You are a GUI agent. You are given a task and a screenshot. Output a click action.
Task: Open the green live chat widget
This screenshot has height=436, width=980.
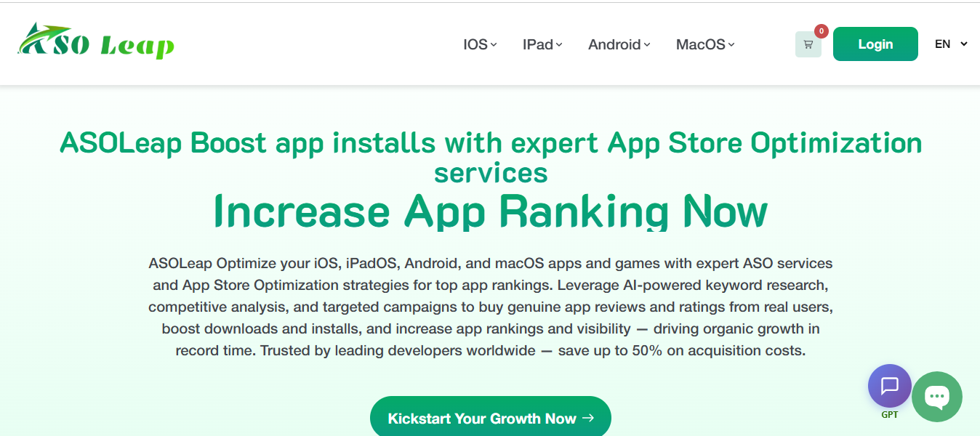tap(937, 397)
